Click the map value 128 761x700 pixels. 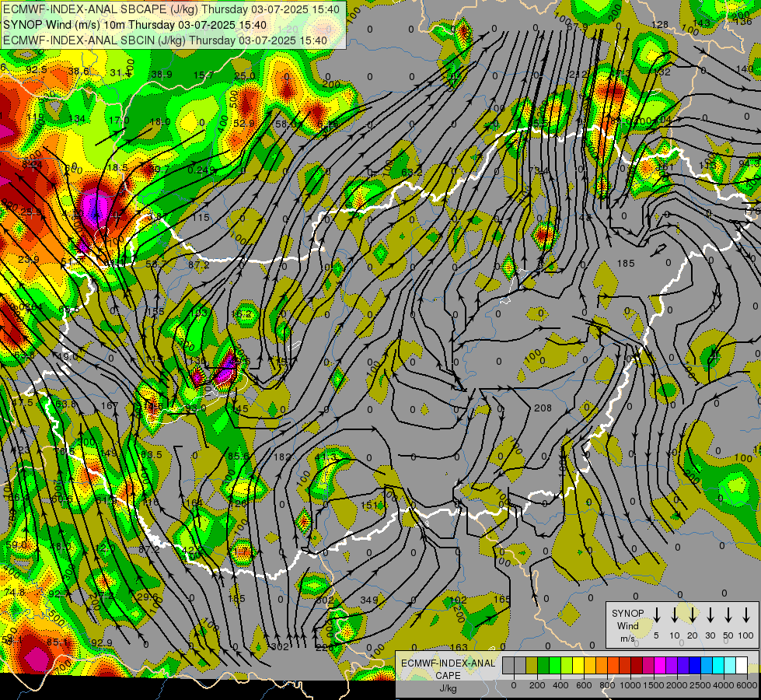tap(660, 25)
